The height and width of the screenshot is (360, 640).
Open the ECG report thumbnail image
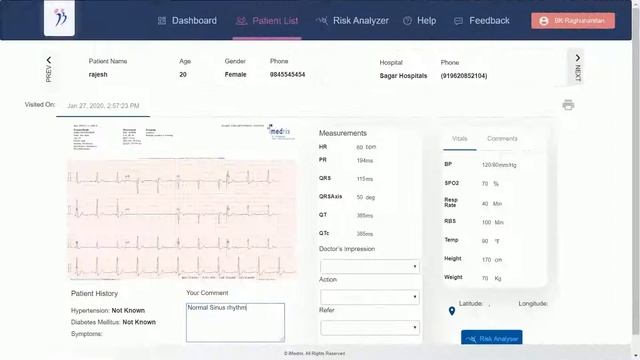pyautogui.click(x=182, y=202)
